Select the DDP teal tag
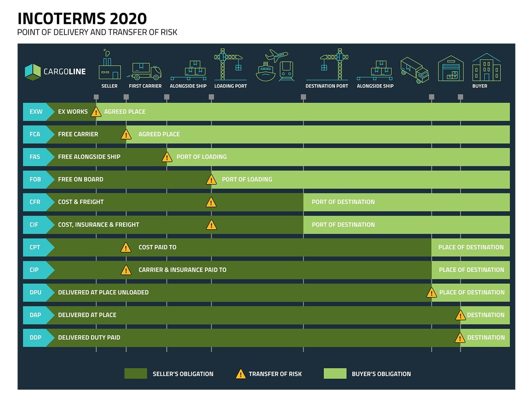The image size is (532, 406). [38, 338]
